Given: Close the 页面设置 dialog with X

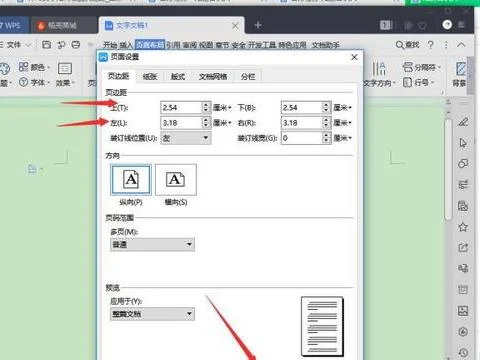Looking at the screenshot, I should (x=354, y=57).
